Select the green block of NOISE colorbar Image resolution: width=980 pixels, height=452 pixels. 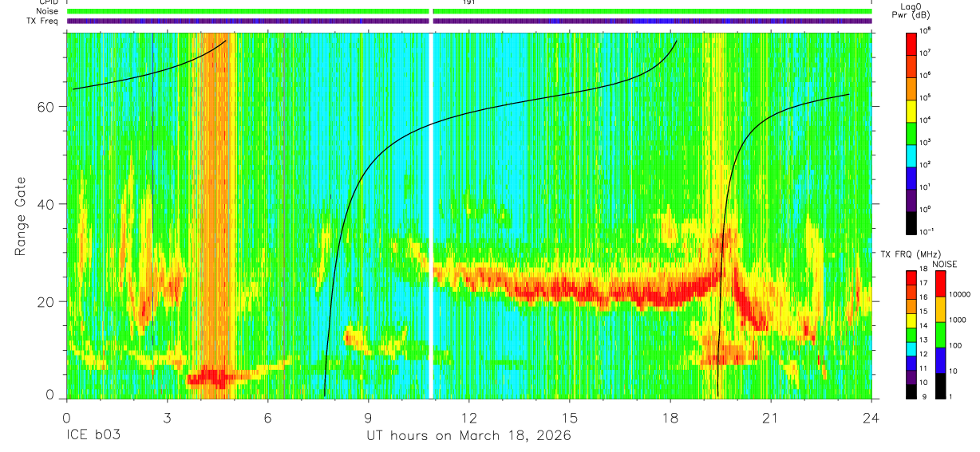(x=940, y=333)
